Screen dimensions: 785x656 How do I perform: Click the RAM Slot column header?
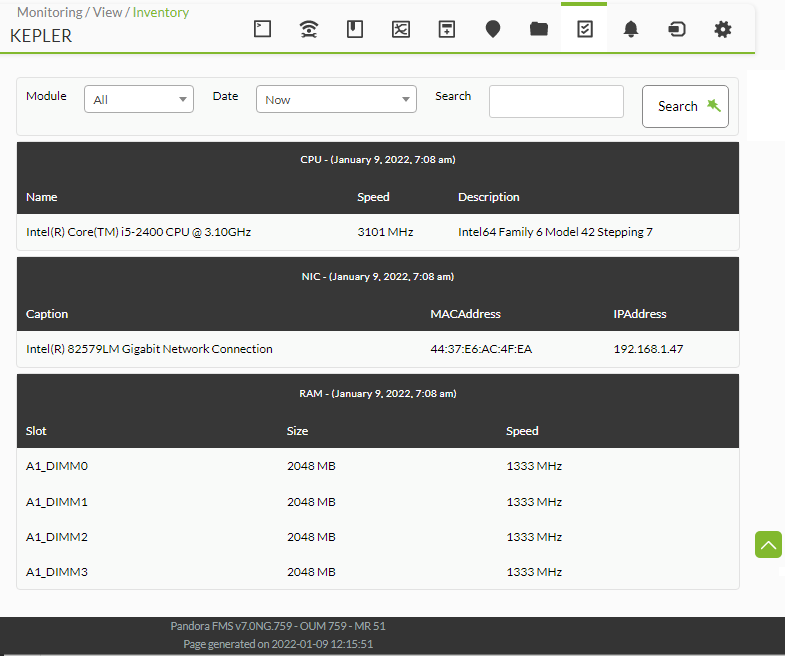pos(36,431)
